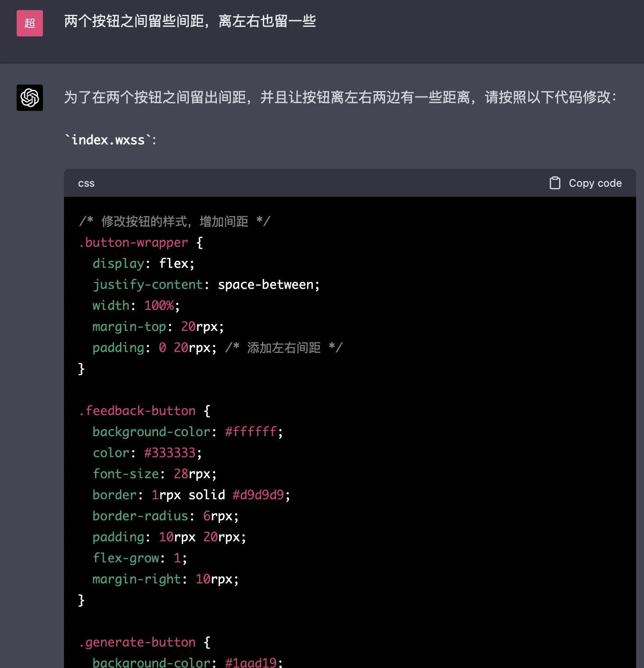Viewport: 644px width, 668px height.
Task: Click the 'width: 100%;' line
Action: [136, 306]
